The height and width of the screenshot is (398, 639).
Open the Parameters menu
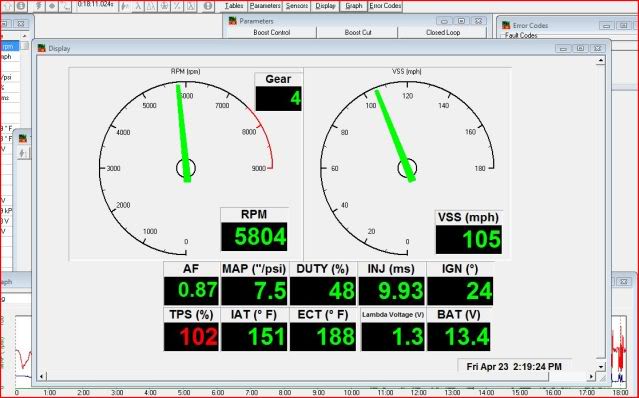click(x=265, y=6)
